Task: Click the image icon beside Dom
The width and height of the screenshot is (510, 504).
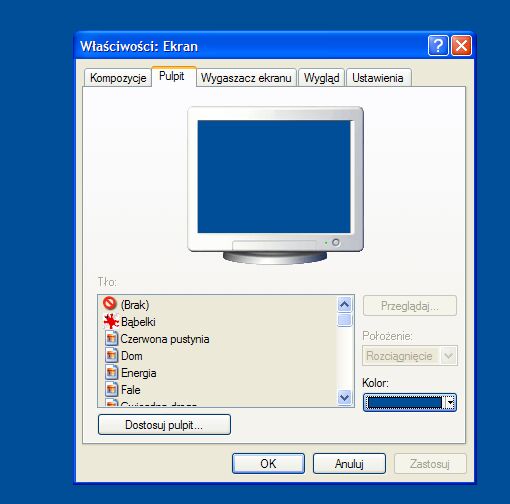Action: click(x=111, y=356)
